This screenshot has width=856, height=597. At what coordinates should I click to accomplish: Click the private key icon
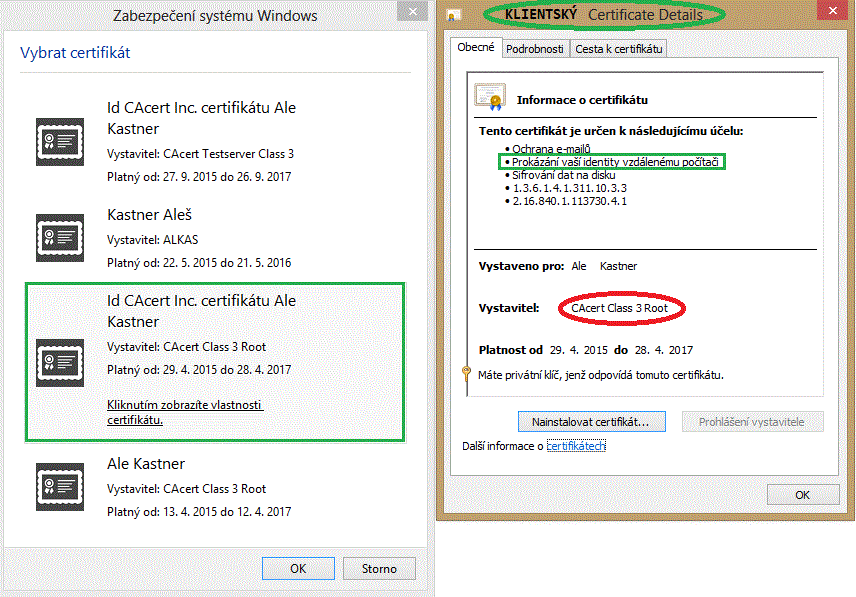(x=466, y=376)
